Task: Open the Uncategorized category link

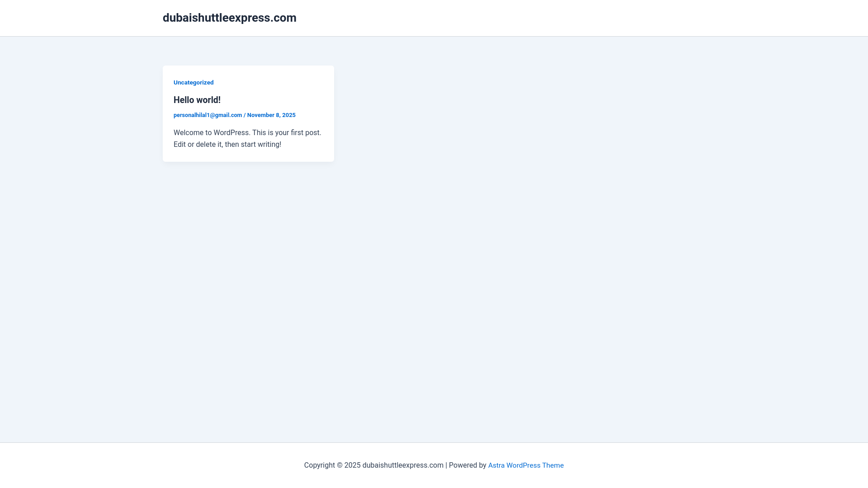Action: pos(193,82)
